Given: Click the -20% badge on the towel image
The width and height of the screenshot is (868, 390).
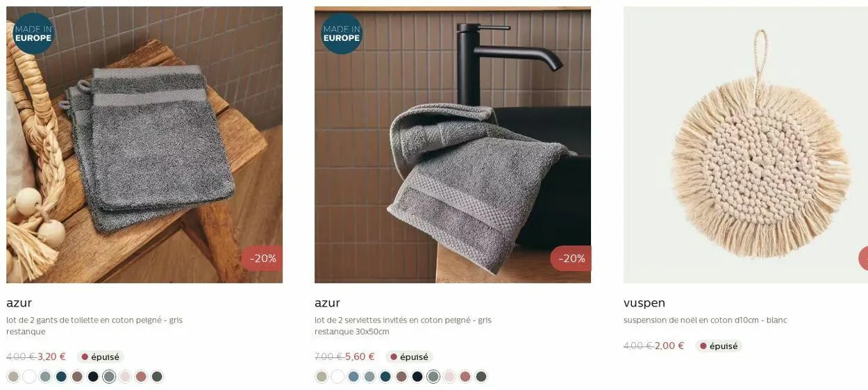Looking at the screenshot, I should pyautogui.click(x=571, y=259).
